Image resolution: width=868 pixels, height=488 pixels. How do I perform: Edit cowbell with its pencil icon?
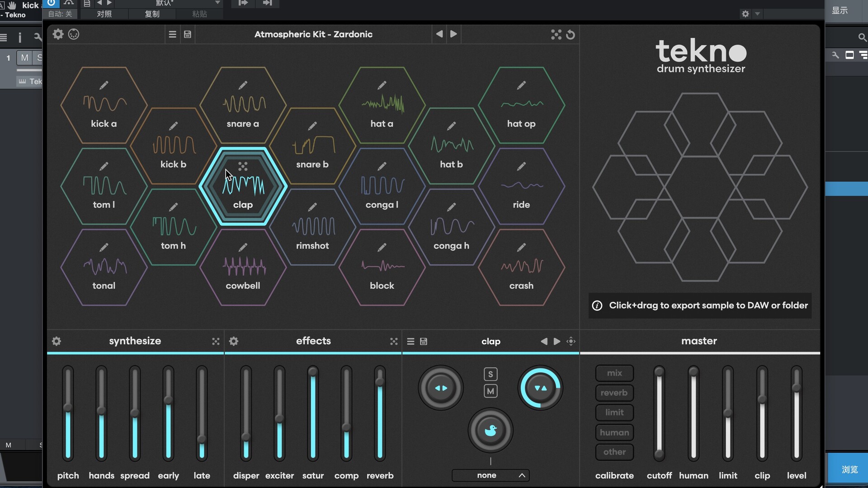pyautogui.click(x=243, y=247)
